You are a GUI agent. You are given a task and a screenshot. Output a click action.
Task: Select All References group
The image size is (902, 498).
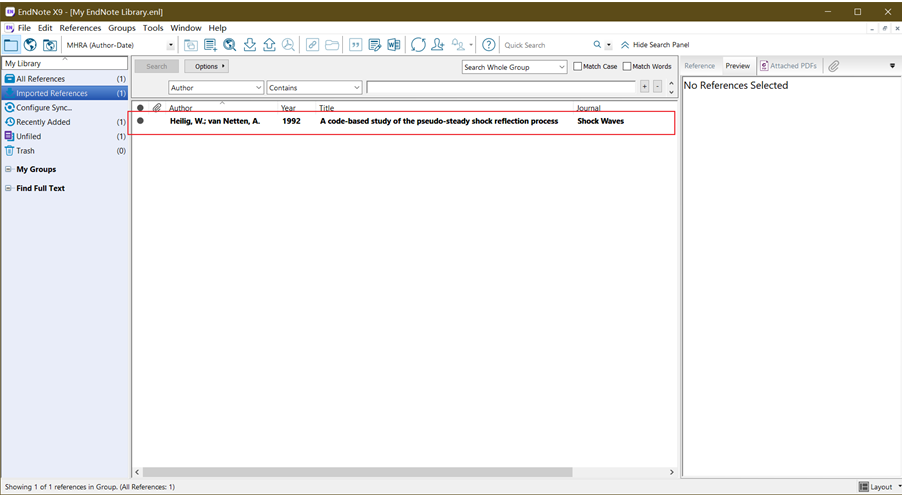coord(64,79)
